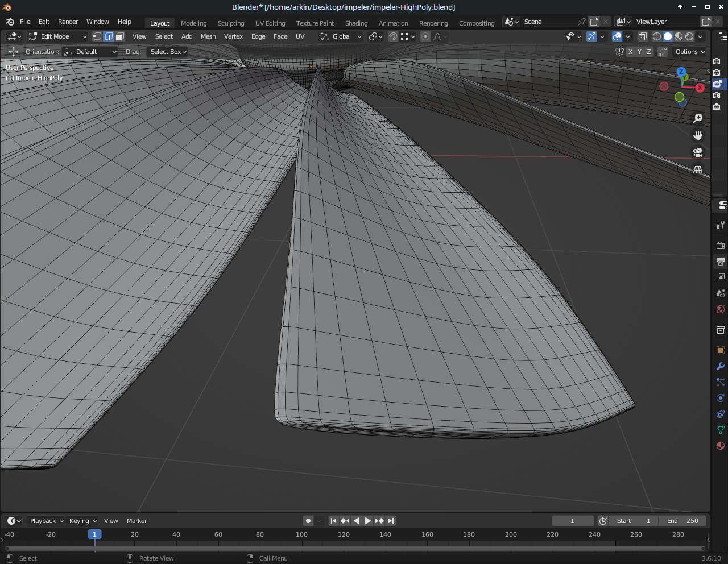
Task: Select vertex select mode
Action: [x=97, y=36]
